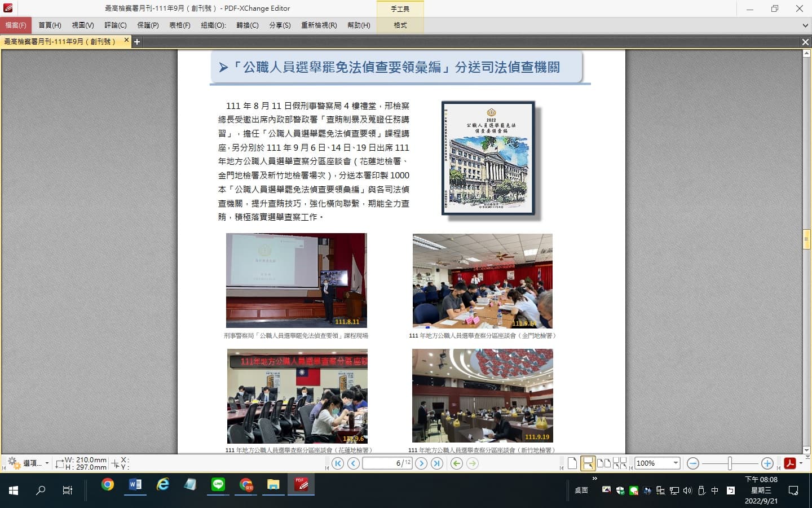The width and height of the screenshot is (812, 508).
Task: Go back to the previous view
Action: tap(457, 463)
